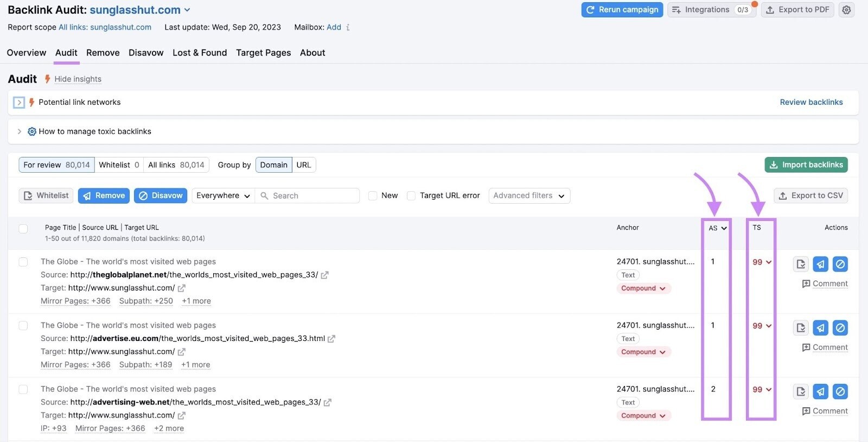
Task: Switch to the Overview tab
Action: tap(27, 53)
